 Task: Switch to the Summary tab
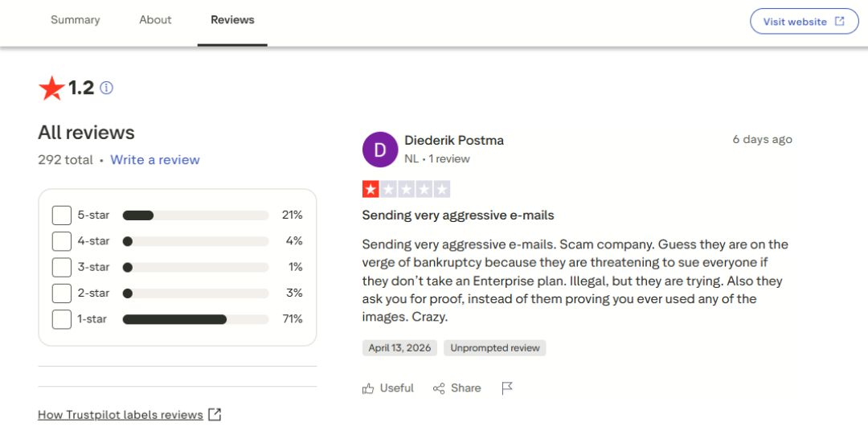(x=76, y=20)
